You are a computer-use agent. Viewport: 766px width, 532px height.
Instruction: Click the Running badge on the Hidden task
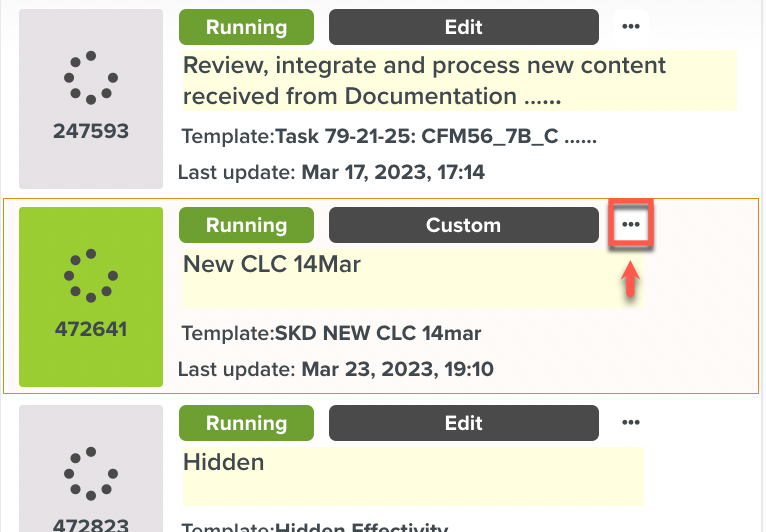(246, 423)
